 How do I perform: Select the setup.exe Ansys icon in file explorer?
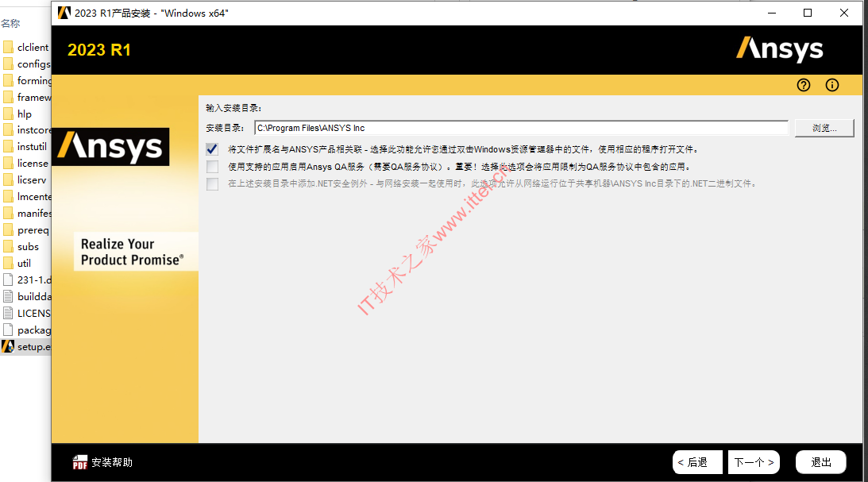click(x=8, y=346)
